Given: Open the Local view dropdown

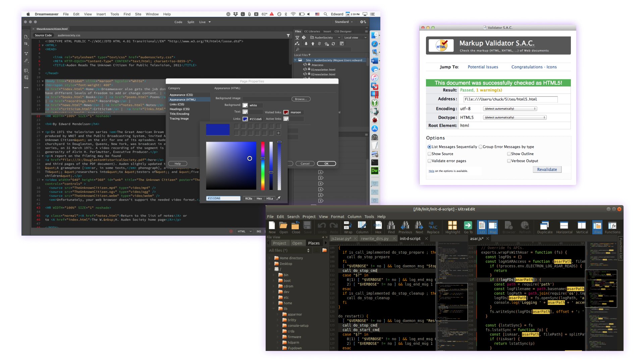Looking at the screenshot, I should click(355, 38).
